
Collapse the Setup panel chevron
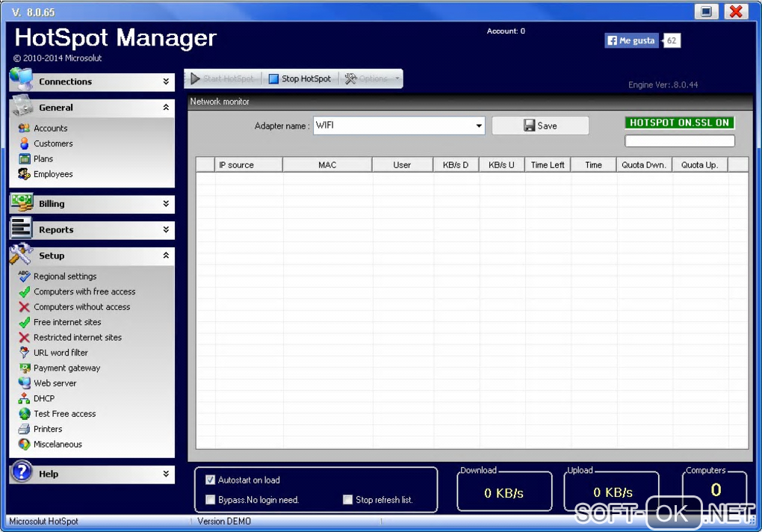point(166,255)
